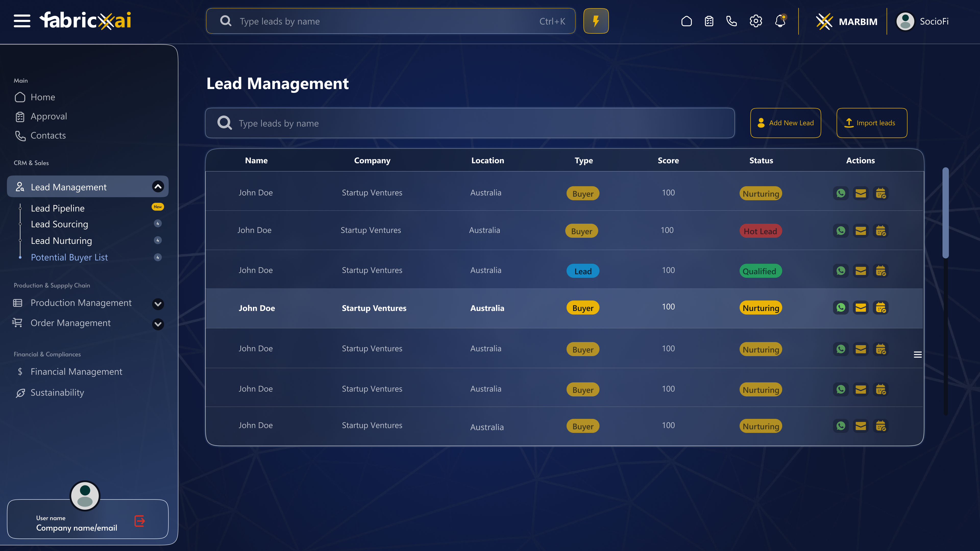Send email to the Qualified lead
980x551 pixels.
coord(861,271)
